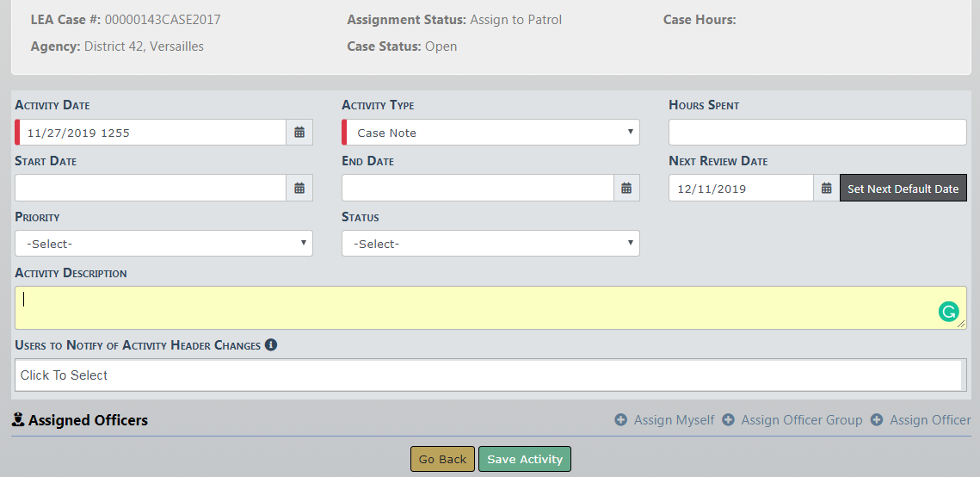Image resolution: width=980 pixels, height=477 pixels.
Task: Click the plus icon beside Assign Officer
Action: 877,420
